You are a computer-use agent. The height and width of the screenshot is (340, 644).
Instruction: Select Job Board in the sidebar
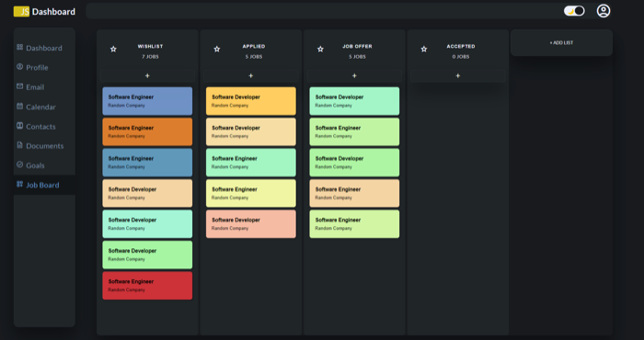point(44,185)
